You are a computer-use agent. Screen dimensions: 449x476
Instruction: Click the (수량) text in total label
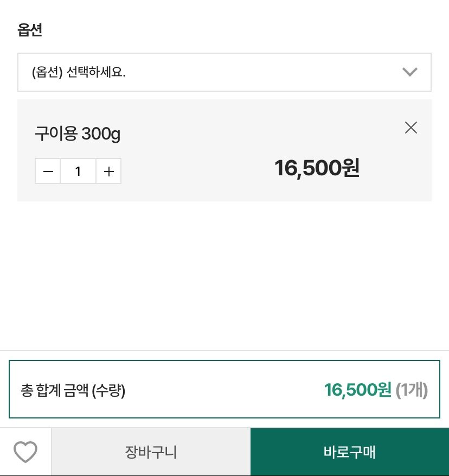(x=108, y=390)
